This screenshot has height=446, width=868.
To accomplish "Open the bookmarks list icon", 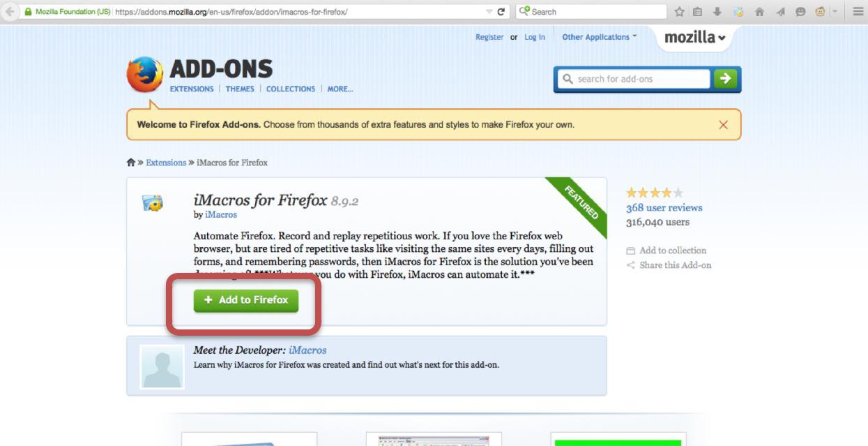I will 697,12.
